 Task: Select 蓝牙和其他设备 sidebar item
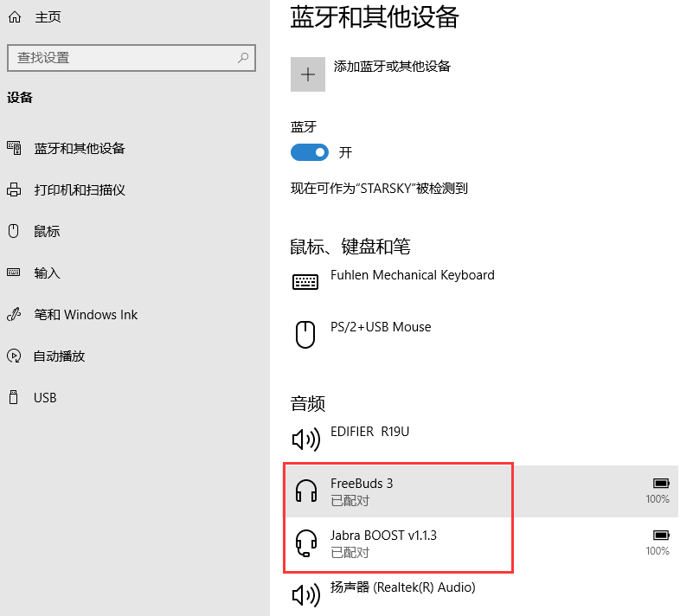coord(80,148)
